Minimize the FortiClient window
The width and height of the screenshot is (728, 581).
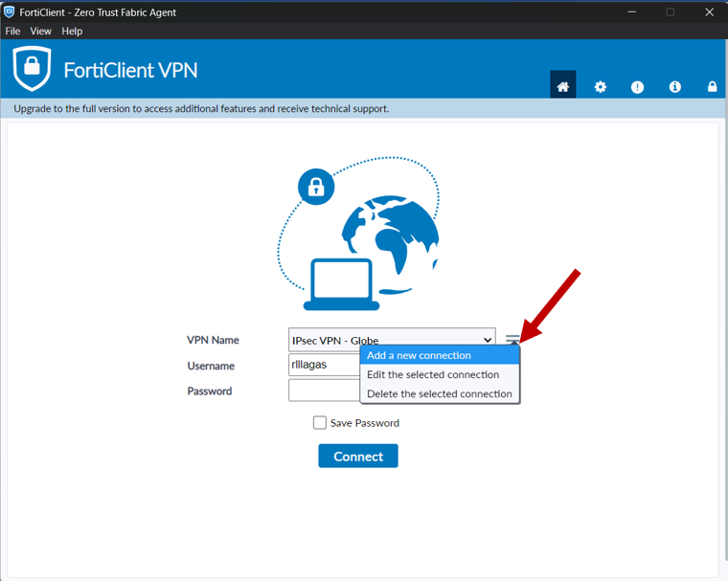pos(632,12)
